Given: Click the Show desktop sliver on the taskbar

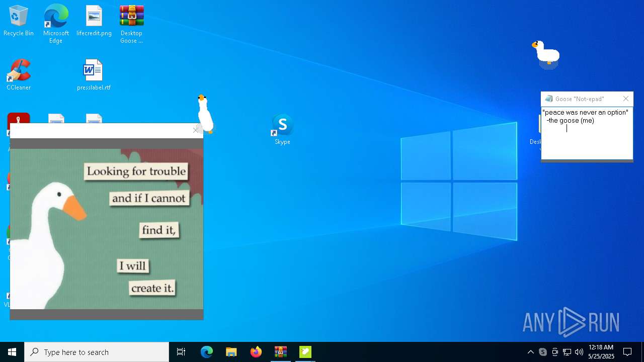Looking at the screenshot, I should pyautogui.click(x=642, y=352).
